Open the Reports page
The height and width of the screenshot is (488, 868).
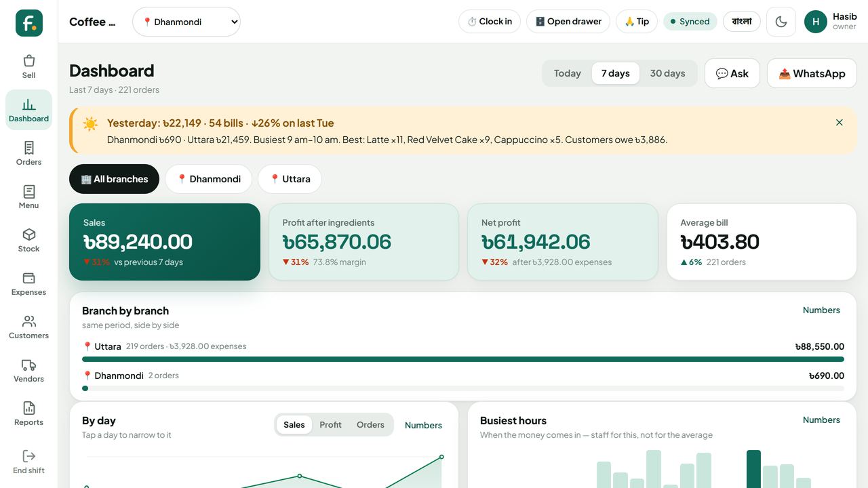point(28,413)
